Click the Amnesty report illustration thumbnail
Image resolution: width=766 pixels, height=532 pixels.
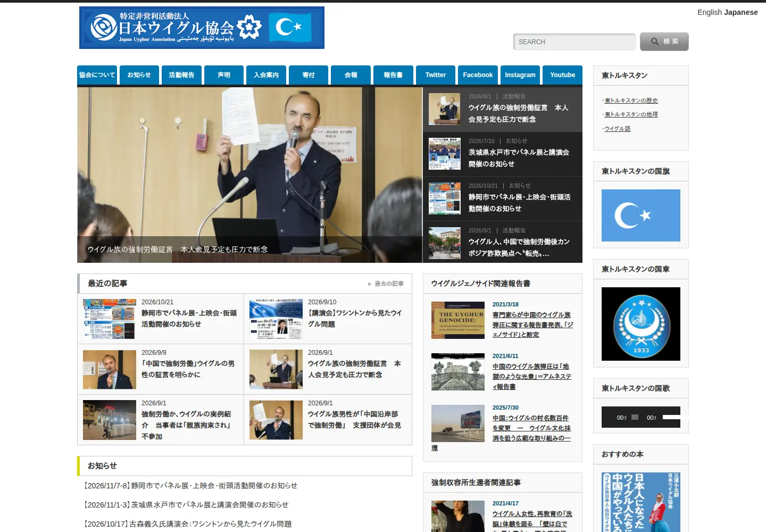pos(458,372)
